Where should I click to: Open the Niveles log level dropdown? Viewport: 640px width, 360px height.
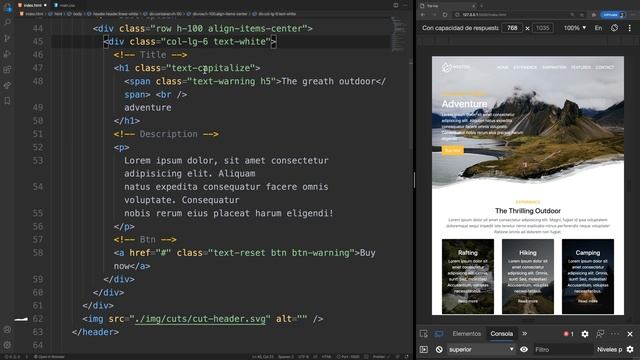click(x=609, y=349)
